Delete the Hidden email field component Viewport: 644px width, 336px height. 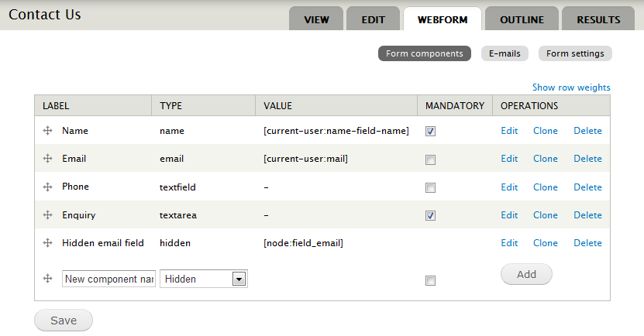[x=587, y=243]
